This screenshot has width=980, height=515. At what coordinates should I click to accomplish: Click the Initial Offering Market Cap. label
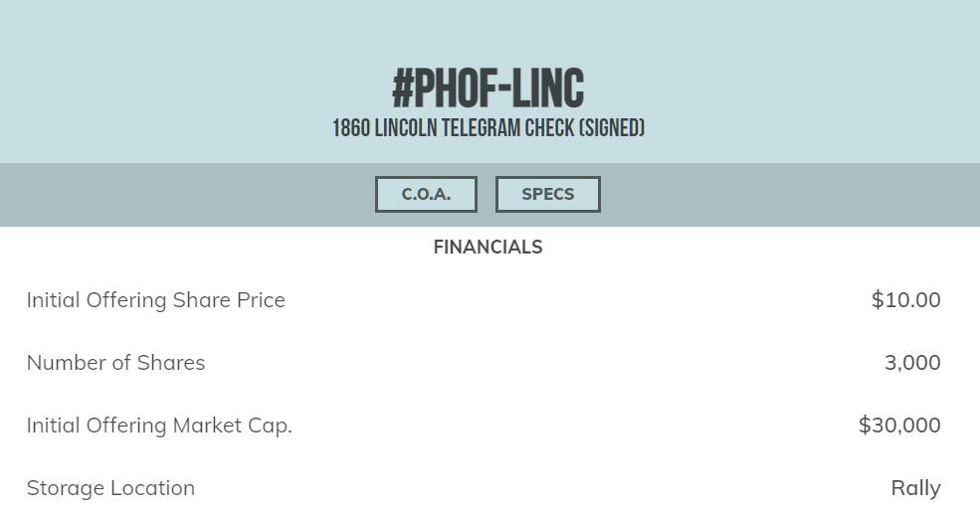tap(159, 426)
